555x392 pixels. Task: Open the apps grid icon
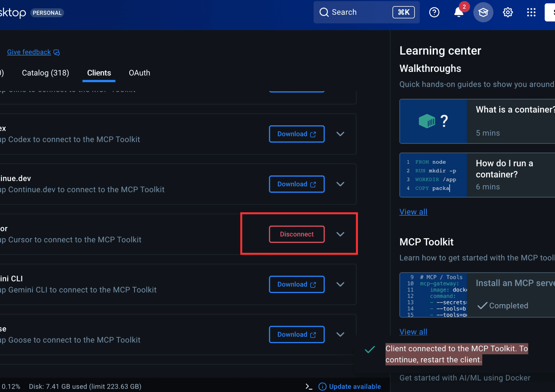click(531, 12)
